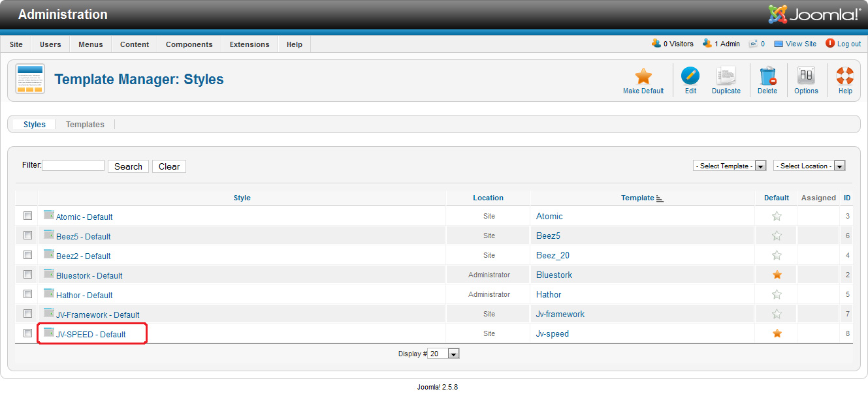Expand the Select Template dropdown
The image size is (868, 398).
click(x=729, y=166)
